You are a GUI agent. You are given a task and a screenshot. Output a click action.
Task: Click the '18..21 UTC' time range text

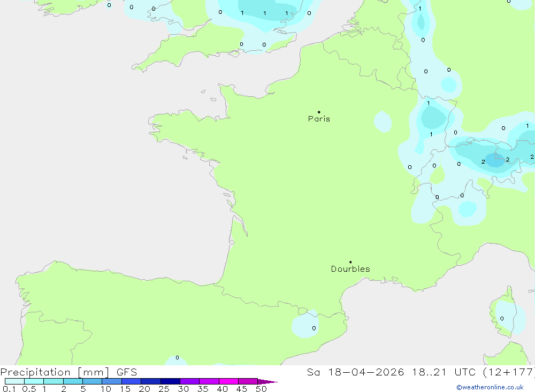[444, 372]
